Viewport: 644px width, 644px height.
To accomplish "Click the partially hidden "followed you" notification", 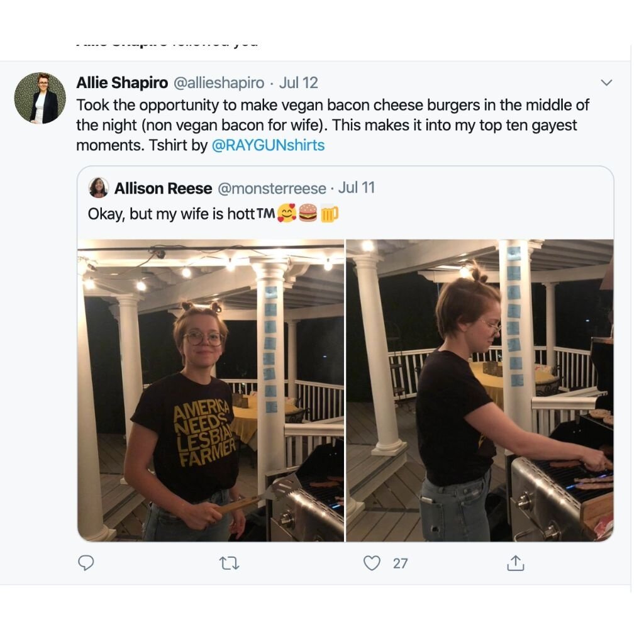I will coord(167,45).
